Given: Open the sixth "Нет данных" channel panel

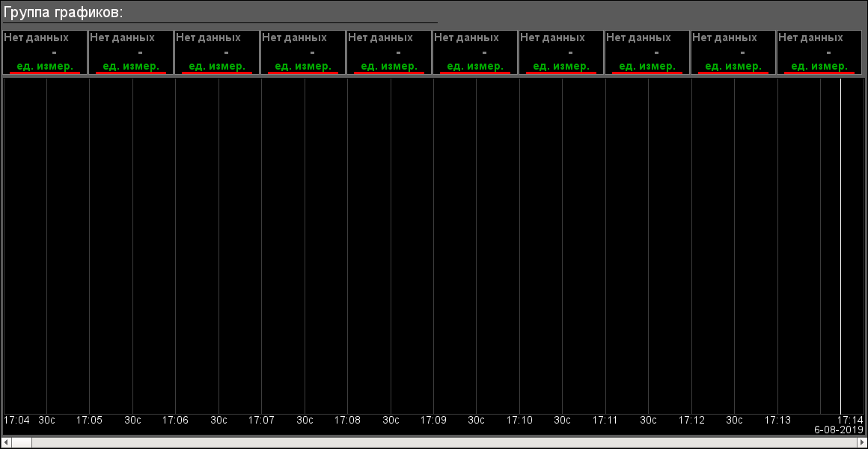Looking at the screenshot, I should point(474,45).
